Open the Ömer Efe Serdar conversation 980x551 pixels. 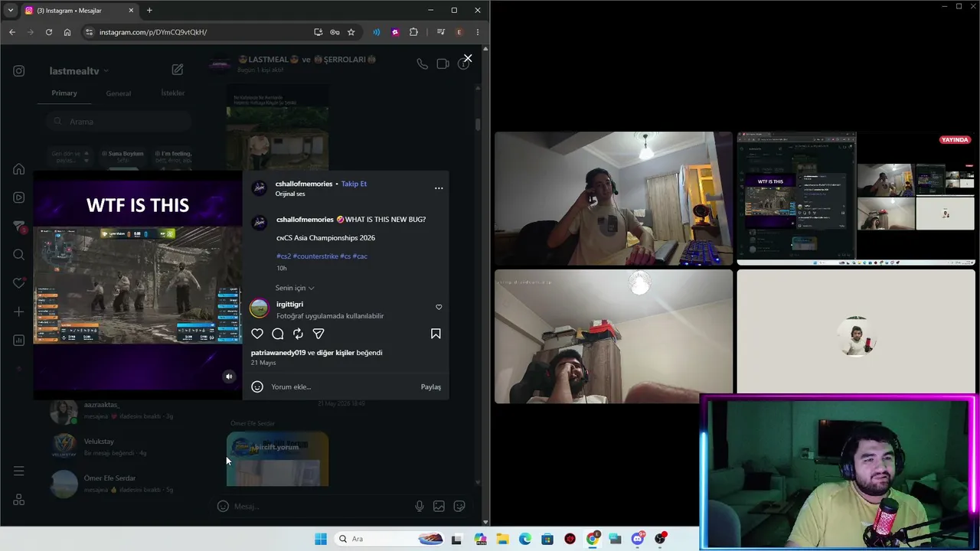click(x=119, y=483)
